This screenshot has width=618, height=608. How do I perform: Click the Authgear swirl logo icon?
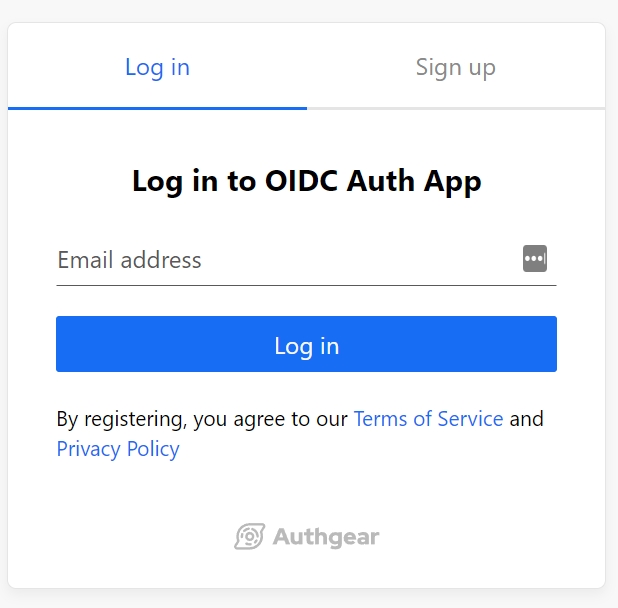point(249,536)
